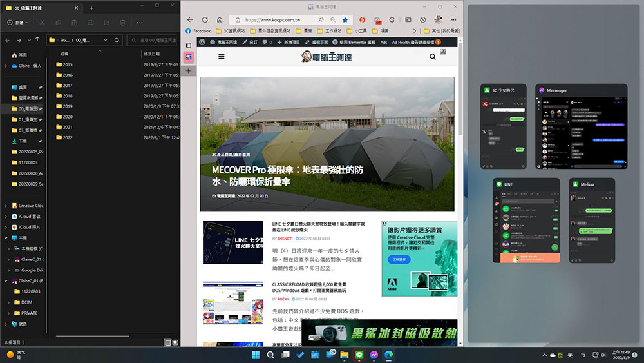Open the MECOVER Pro 極限傘 article headline
Image resolution: width=644 pixels, height=363 pixels.
click(x=287, y=175)
